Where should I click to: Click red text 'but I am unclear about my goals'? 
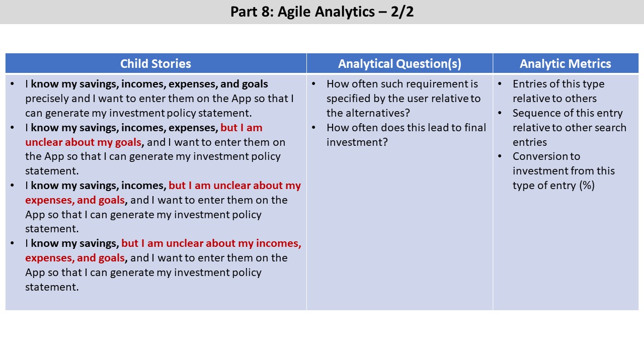click(143, 135)
